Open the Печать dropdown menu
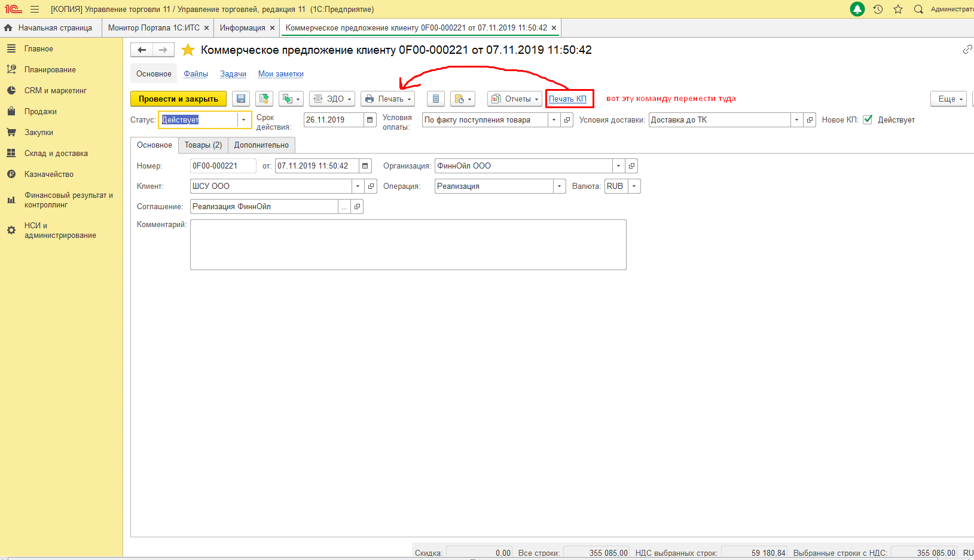The width and height of the screenshot is (974, 560). [x=389, y=99]
